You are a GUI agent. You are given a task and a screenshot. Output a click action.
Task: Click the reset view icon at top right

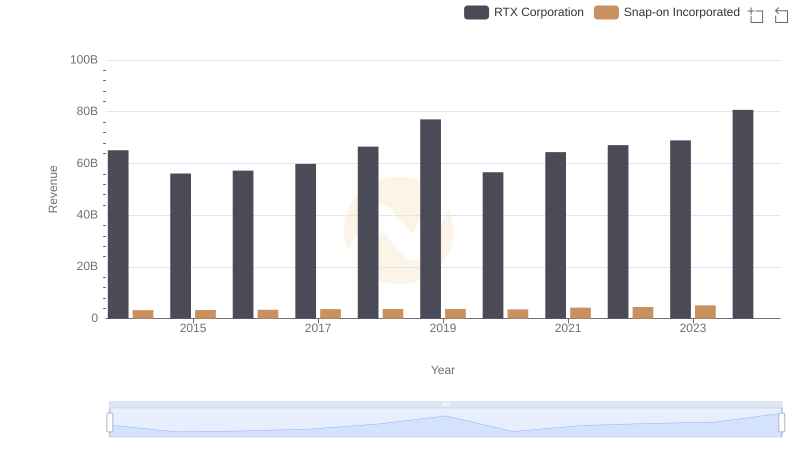point(782,14)
